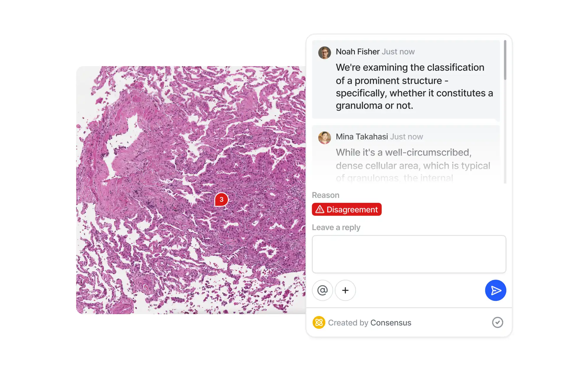Mark thread resolved with the checkmark icon

point(498,322)
